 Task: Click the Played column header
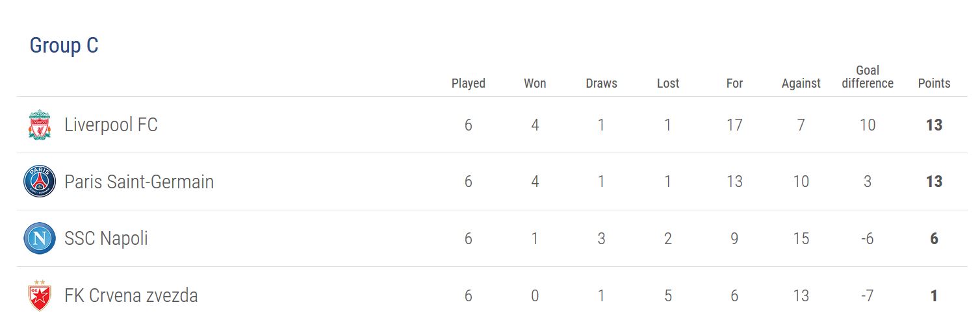click(x=469, y=83)
